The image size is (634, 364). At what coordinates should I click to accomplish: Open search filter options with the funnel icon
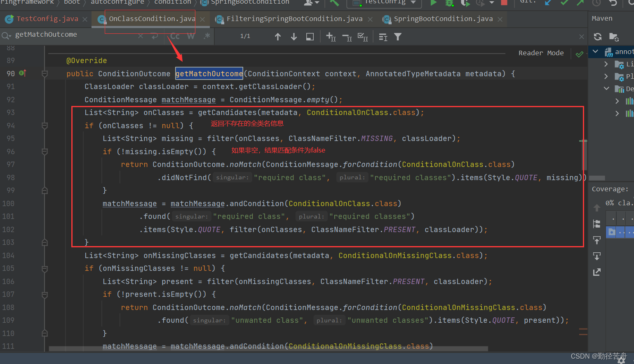pyautogui.click(x=397, y=37)
